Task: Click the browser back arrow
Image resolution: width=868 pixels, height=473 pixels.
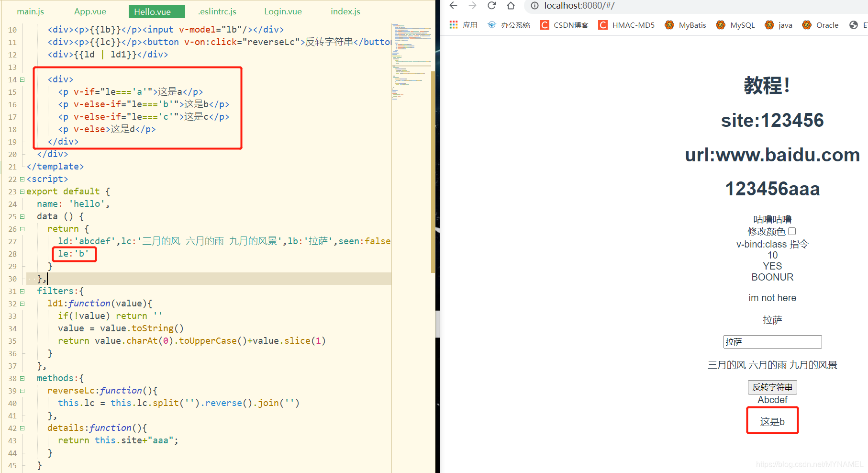Action: pos(454,6)
